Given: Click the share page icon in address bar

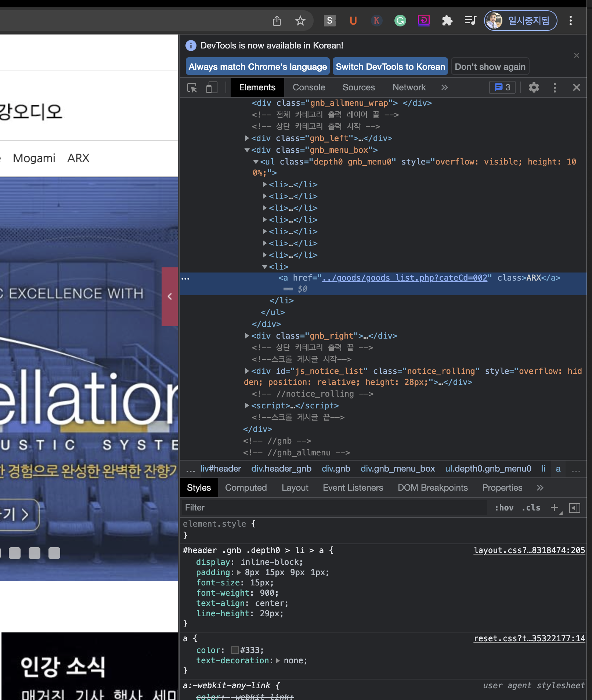Looking at the screenshot, I should pos(277,21).
